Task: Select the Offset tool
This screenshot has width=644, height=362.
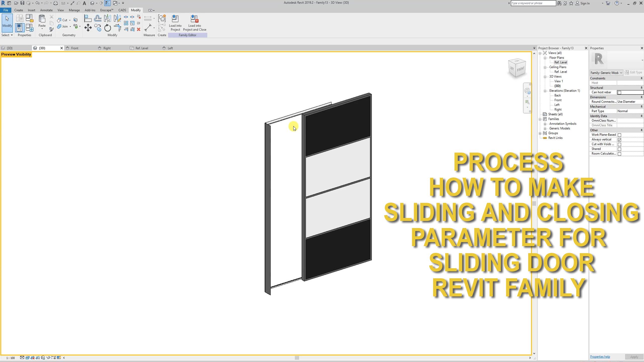Action: 98,18
